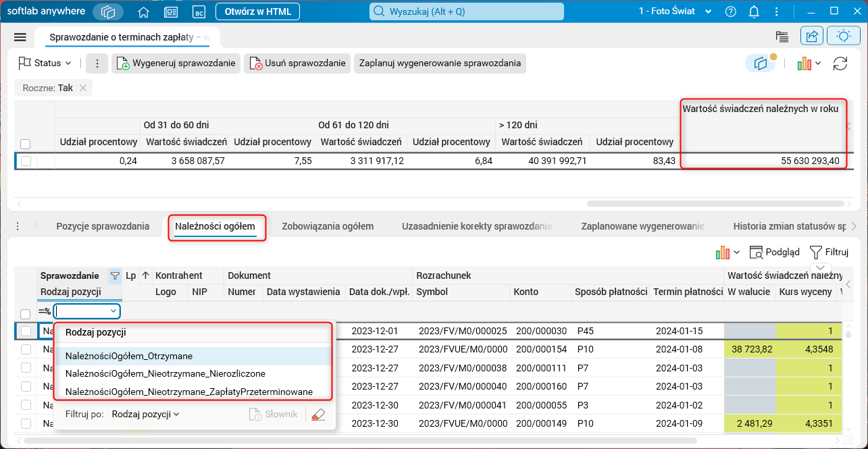Click the Wyszukaj search field
Image resolution: width=868 pixels, height=449 pixels.
pos(466,11)
